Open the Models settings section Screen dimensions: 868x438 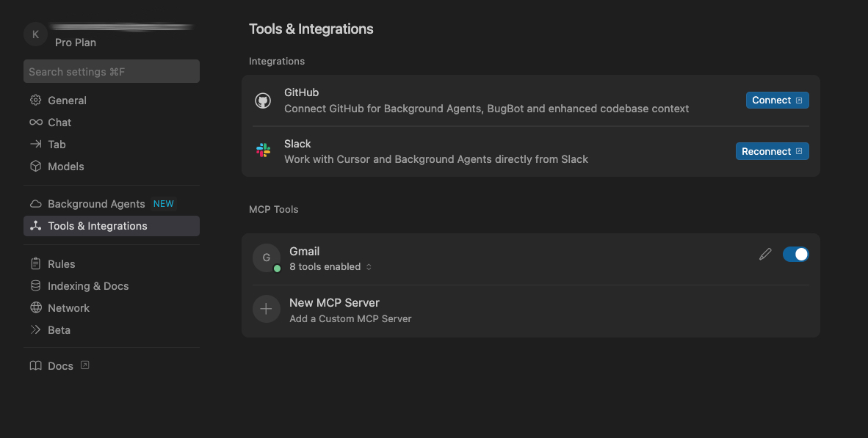[x=65, y=167]
